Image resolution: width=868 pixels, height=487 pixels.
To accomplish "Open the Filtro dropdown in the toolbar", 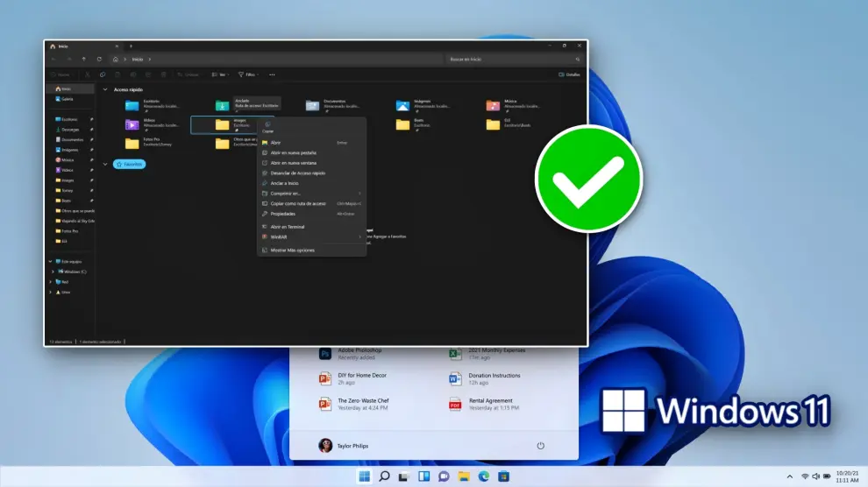I will point(249,74).
